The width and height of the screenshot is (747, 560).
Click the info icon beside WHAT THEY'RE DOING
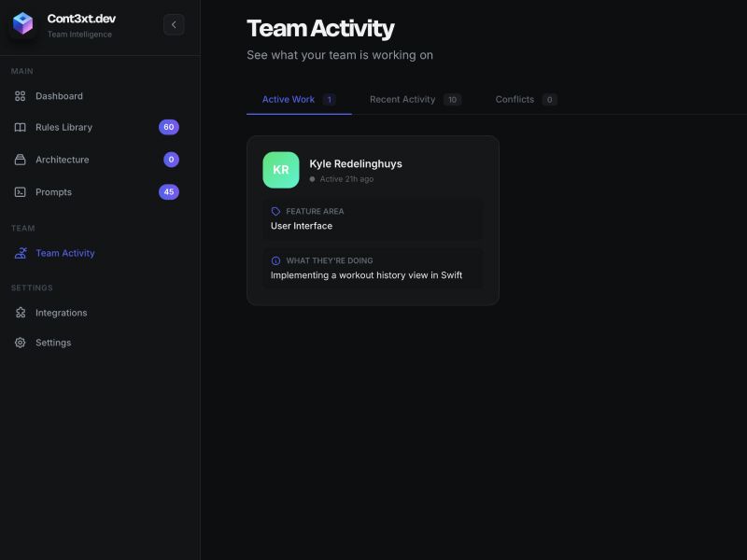coord(277,260)
